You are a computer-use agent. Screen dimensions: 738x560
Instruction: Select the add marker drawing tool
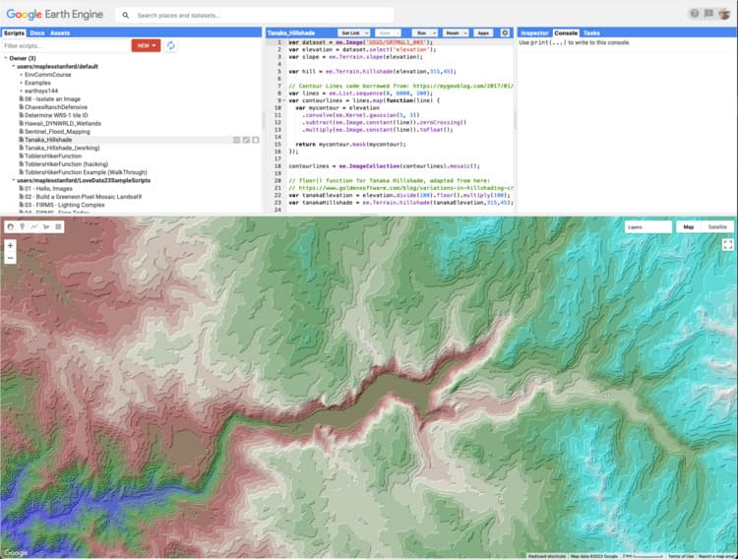23,226
